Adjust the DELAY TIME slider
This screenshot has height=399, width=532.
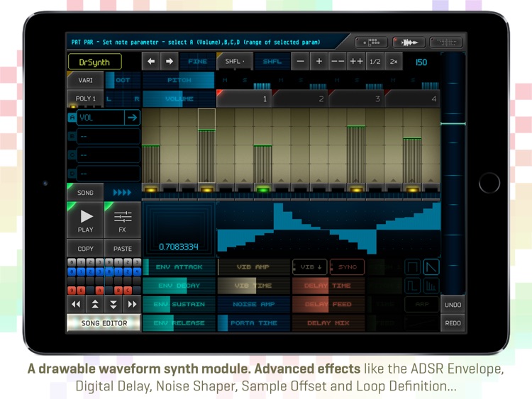[328, 286]
